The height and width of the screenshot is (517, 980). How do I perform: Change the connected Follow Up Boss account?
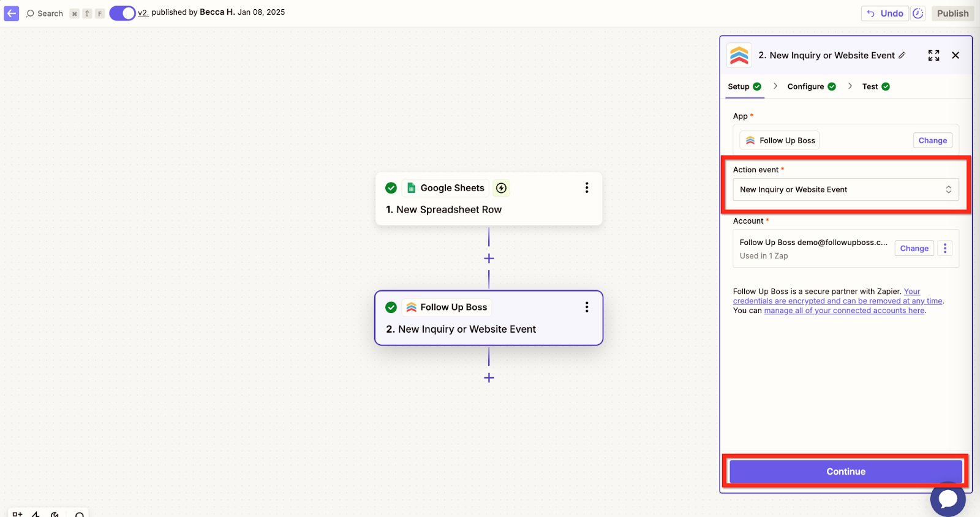(914, 248)
